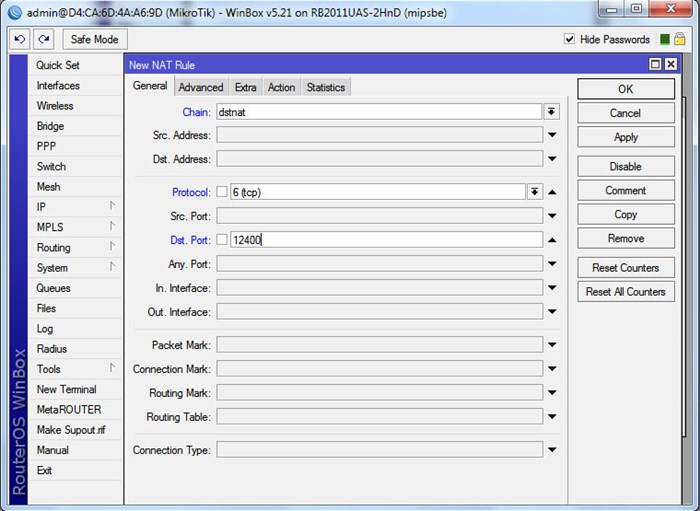Click the New NAT Rule maximize icon
The width and height of the screenshot is (700, 511).
click(x=655, y=64)
